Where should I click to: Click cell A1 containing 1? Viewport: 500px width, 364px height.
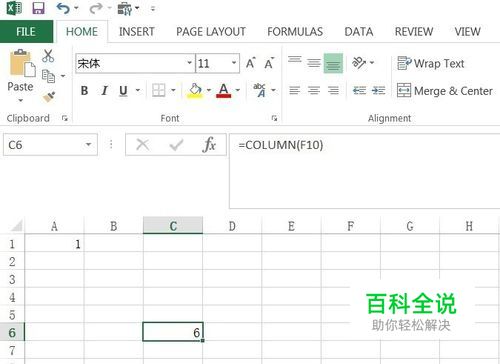pyautogui.click(x=54, y=244)
